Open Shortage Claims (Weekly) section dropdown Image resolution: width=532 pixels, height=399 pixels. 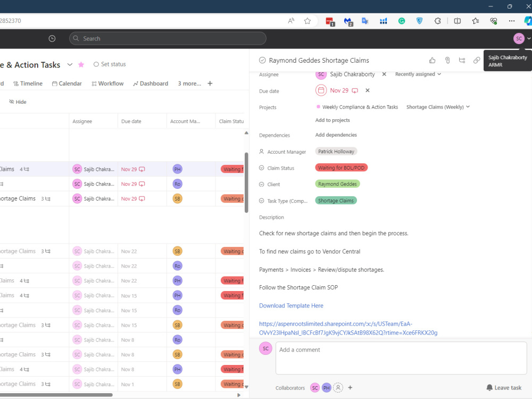[438, 107]
